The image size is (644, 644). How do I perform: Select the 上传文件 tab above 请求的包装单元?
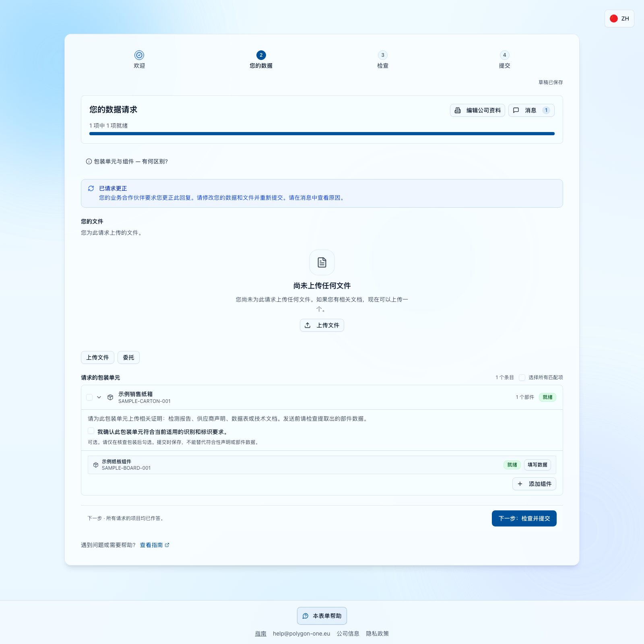pyautogui.click(x=97, y=357)
